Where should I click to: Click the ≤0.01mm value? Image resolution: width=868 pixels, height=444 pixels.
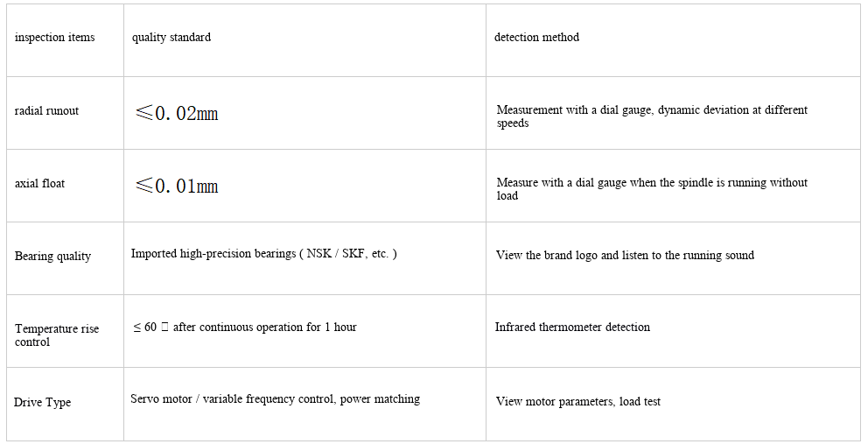pos(176,186)
